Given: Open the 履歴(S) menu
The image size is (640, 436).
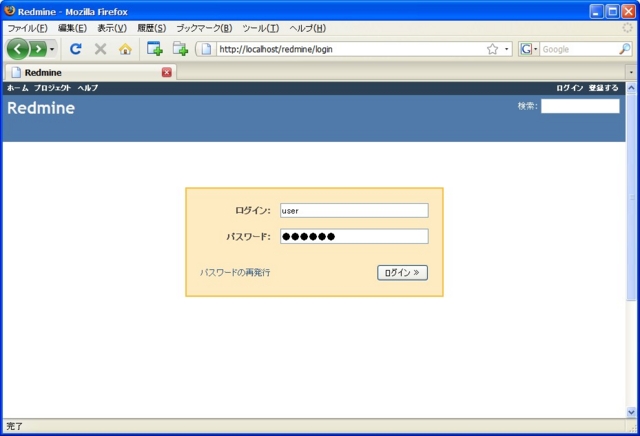Looking at the screenshot, I should click(151, 28).
